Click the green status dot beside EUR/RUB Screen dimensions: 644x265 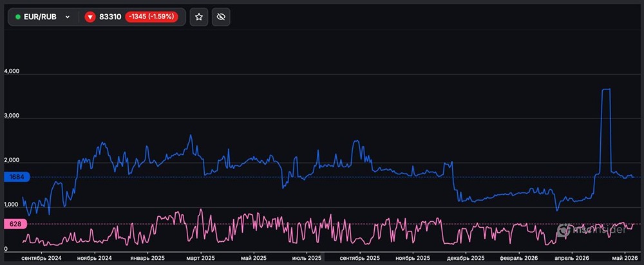click(x=17, y=17)
